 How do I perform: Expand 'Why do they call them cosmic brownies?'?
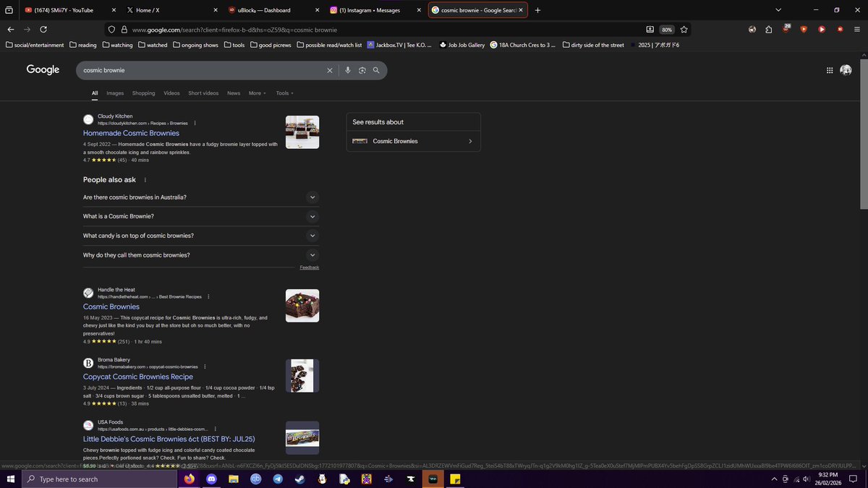click(x=201, y=255)
